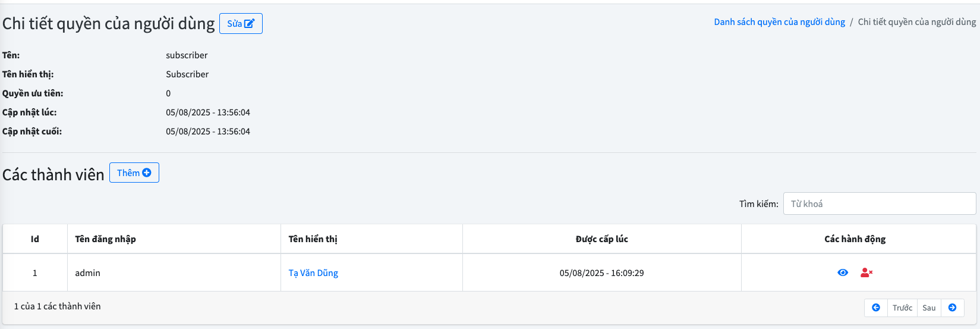Sort by Tên hiển thị column header
Screen dimensions: 980x329
313,239
